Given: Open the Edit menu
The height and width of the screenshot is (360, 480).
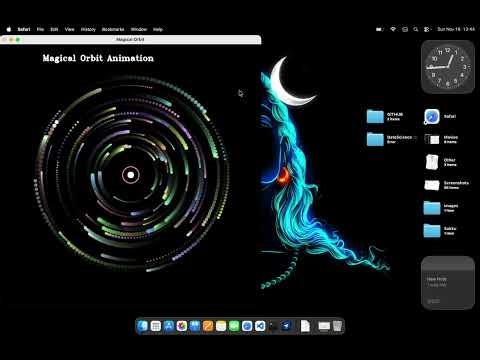Looking at the screenshot, I should [54, 29].
